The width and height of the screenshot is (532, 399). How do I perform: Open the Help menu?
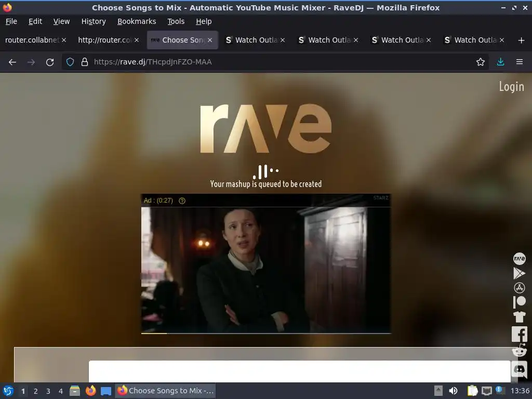coord(204,21)
